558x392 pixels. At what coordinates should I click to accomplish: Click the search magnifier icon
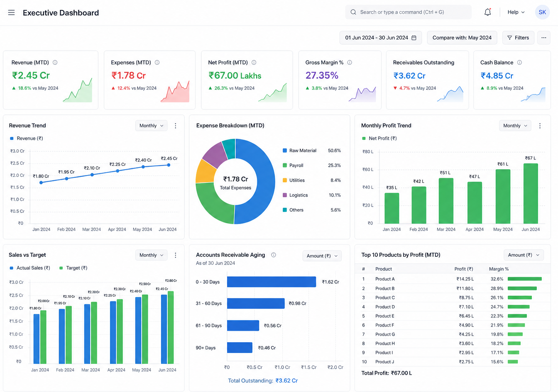353,12
